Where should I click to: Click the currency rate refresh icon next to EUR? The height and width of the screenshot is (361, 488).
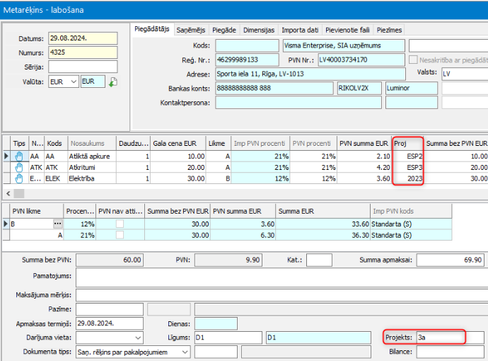coord(113,82)
